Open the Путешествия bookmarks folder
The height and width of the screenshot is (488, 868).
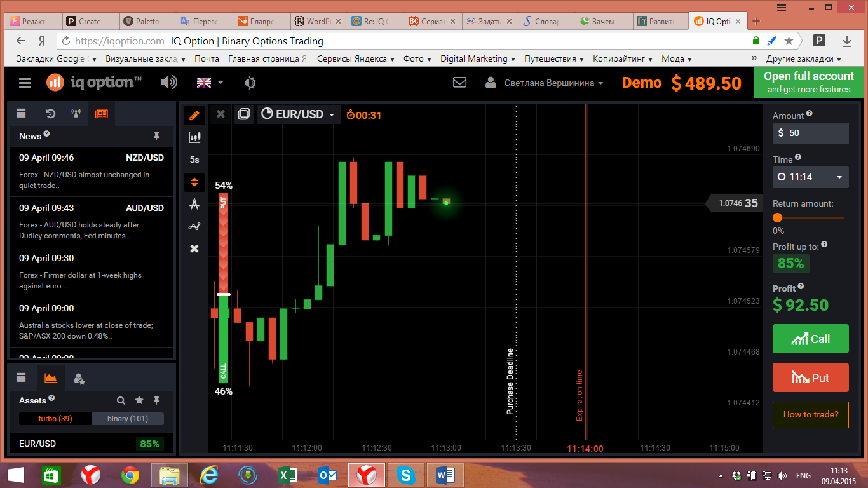(x=554, y=58)
